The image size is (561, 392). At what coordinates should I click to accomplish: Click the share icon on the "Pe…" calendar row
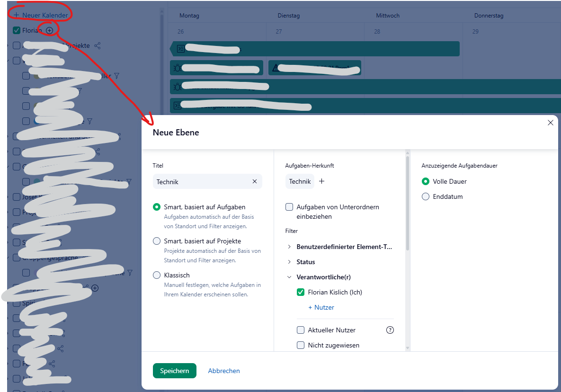52,364
